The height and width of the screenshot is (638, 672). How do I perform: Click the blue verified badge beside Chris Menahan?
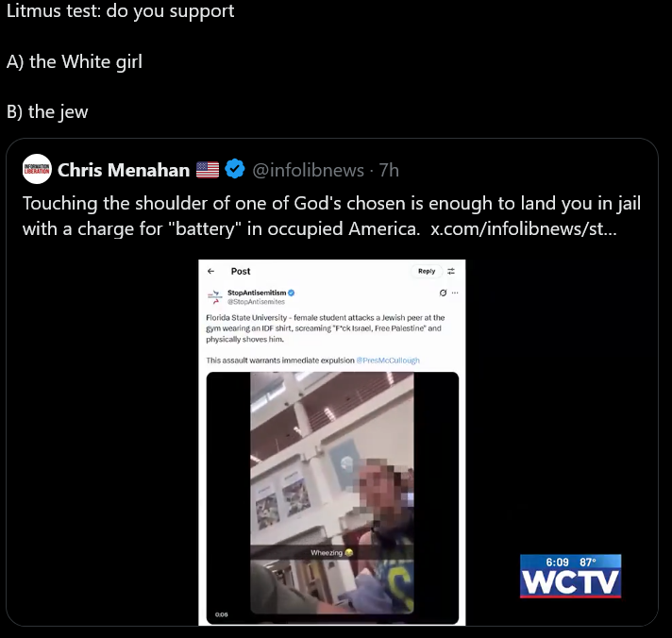click(x=235, y=169)
